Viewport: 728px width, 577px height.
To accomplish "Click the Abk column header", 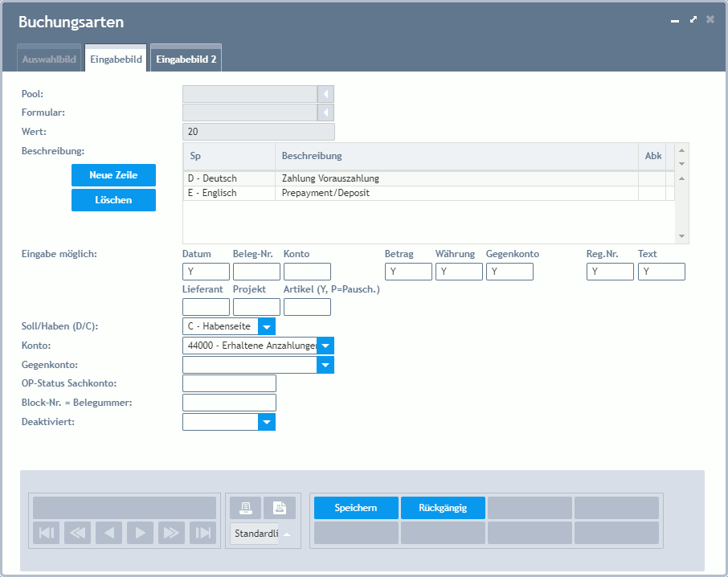I will pos(652,156).
